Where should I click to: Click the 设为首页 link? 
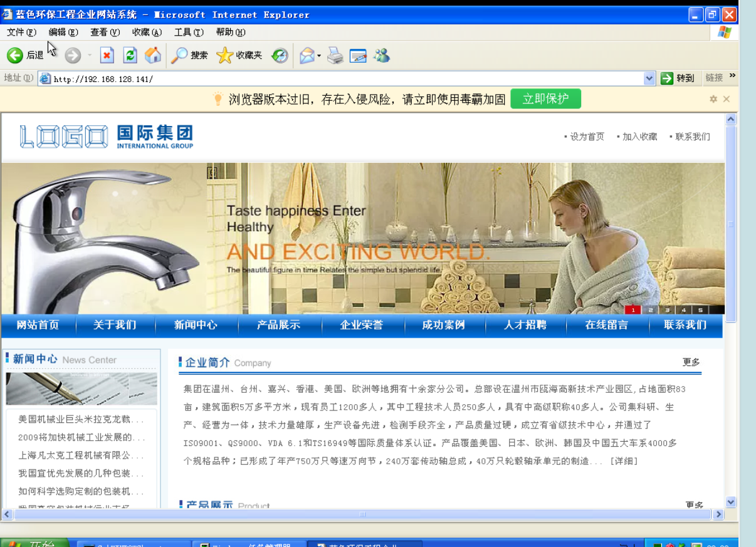click(x=587, y=137)
